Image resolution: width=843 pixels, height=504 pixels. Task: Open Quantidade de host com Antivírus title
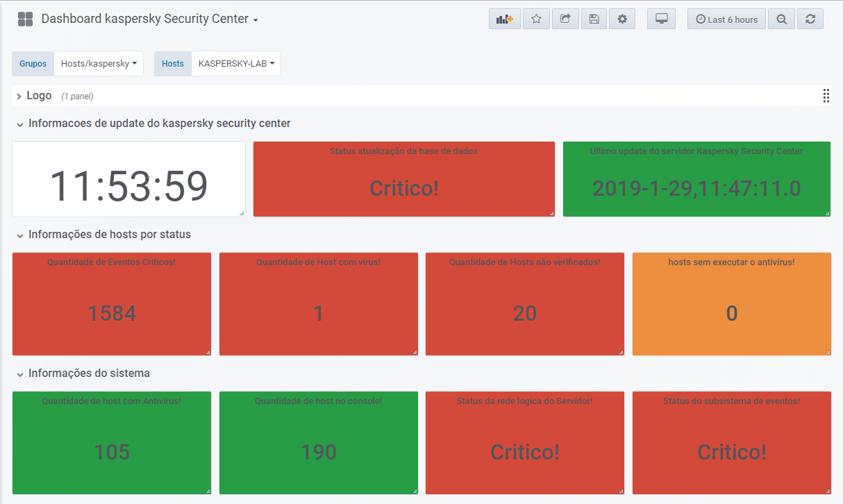point(111,401)
